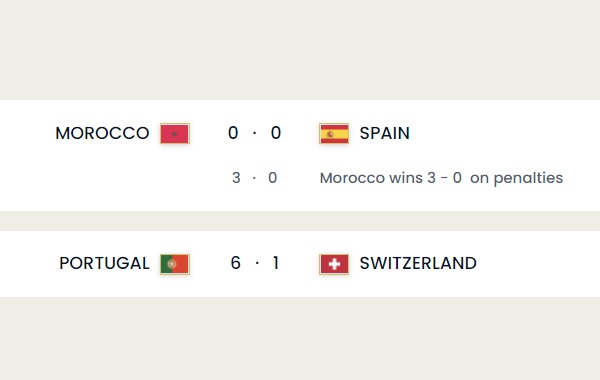Open the PORTUGAL team name
Image resolution: width=600 pixels, height=380 pixels.
point(104,263)
